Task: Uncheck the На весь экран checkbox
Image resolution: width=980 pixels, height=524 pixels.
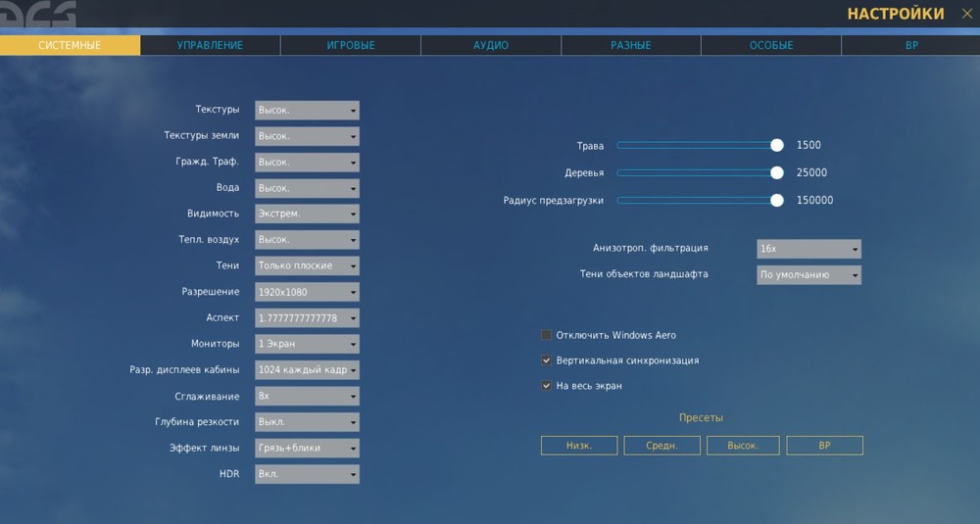Action: (546, 386)
